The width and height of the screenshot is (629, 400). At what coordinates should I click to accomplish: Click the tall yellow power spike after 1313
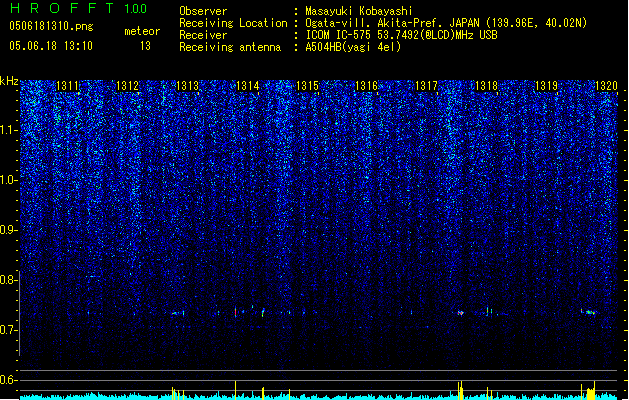(235, 390)
